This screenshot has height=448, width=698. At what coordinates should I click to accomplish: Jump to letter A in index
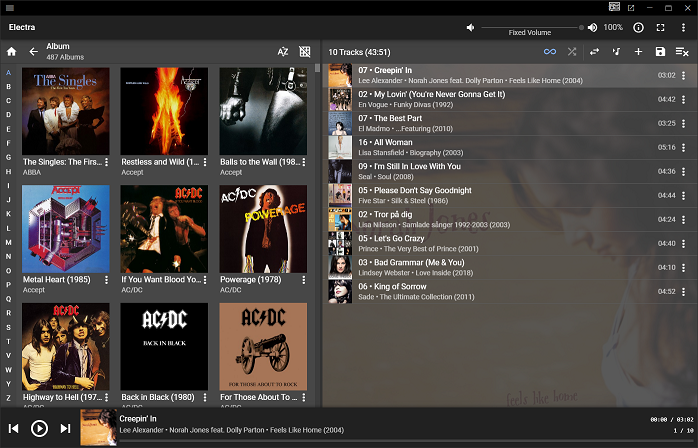click(x=8, y=73)
